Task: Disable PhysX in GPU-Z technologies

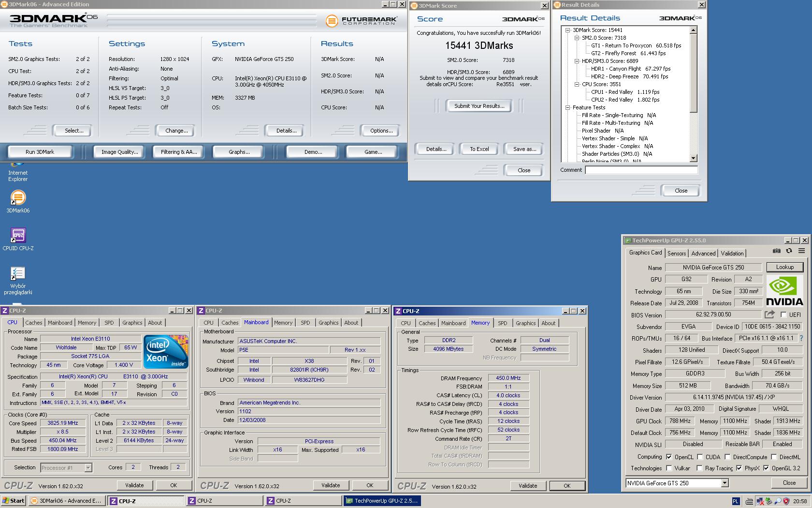Action: pos(739,467)
